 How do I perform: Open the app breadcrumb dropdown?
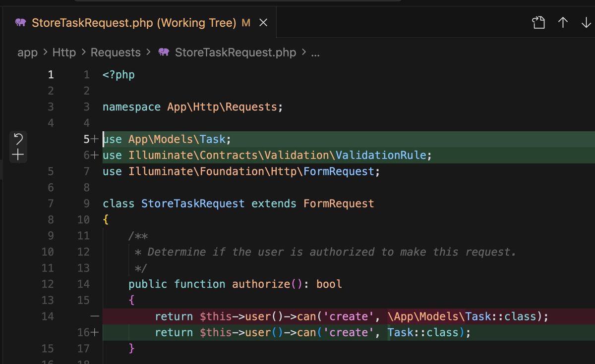pyautogui.click(x=27, y=52)
